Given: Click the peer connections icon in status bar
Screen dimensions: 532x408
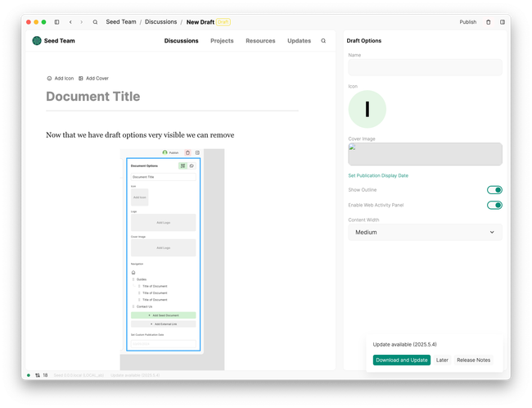Looking at the screenshot, I should pos(38,374).
